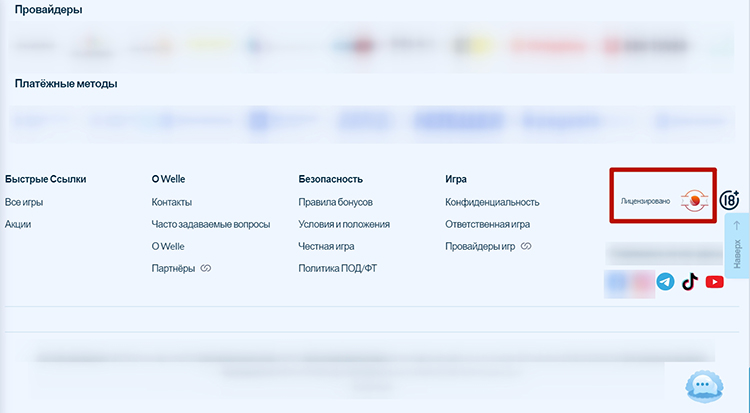This screenshot has width=750, height=413.
Task: Open the Контакты link
Action: point(172,202)
